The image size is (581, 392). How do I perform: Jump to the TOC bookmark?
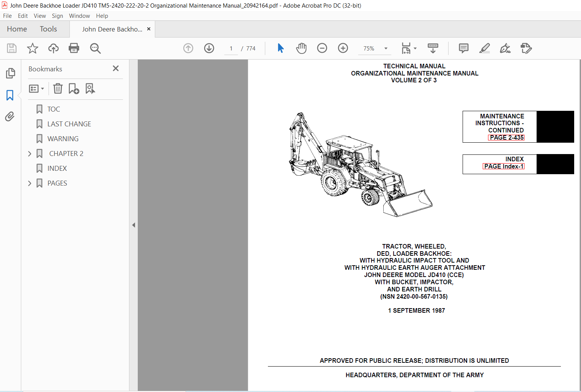(54, 109)
